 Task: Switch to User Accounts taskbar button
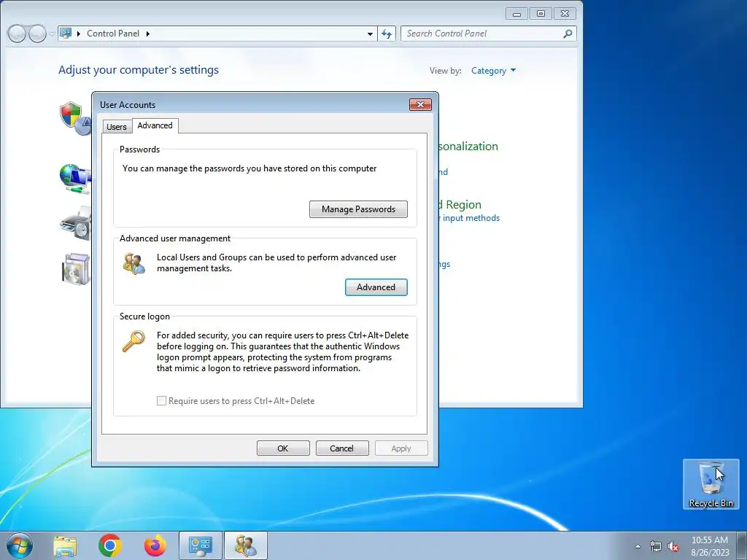click(x=246, y=545)
